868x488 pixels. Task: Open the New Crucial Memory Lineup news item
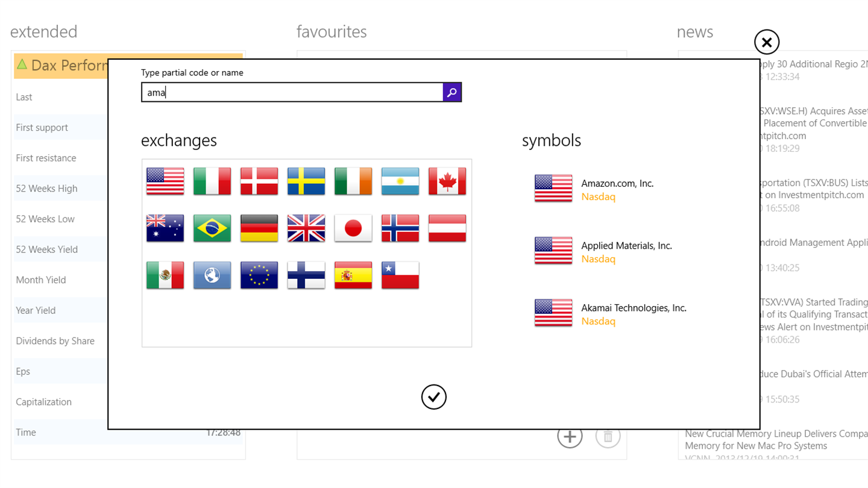tap(776, 440)
